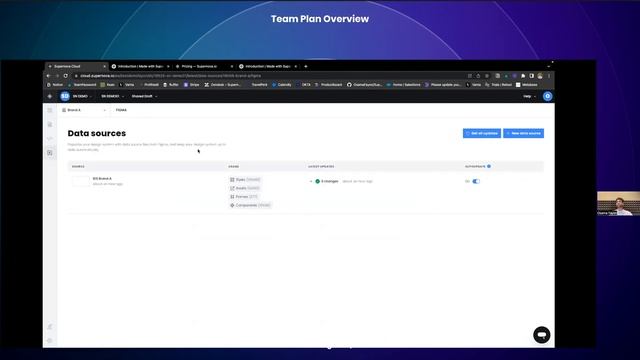640x360 pixels.
Task: Open a new browser tab
Action: [x=306, y=66]
